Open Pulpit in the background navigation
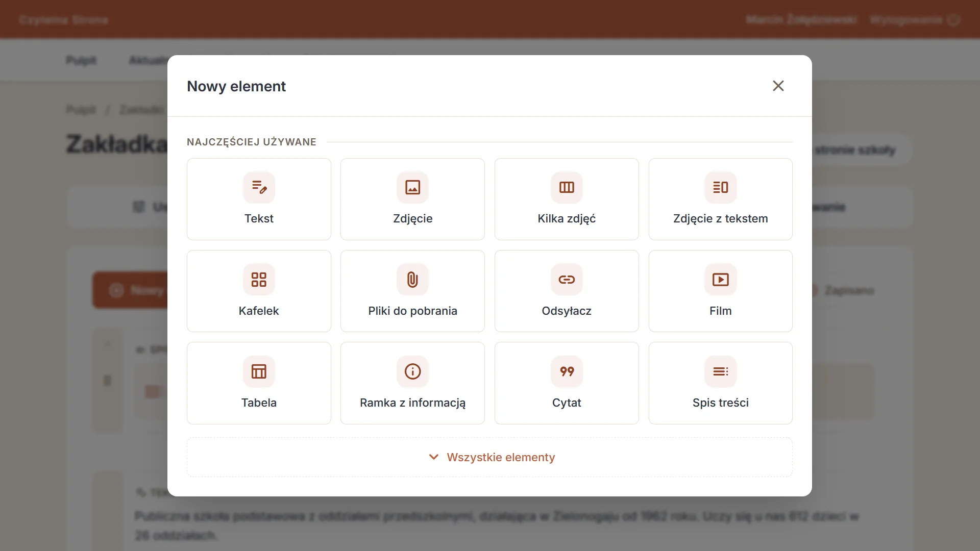This screenshot has width=980, height=551. click(x=81, y=60)
